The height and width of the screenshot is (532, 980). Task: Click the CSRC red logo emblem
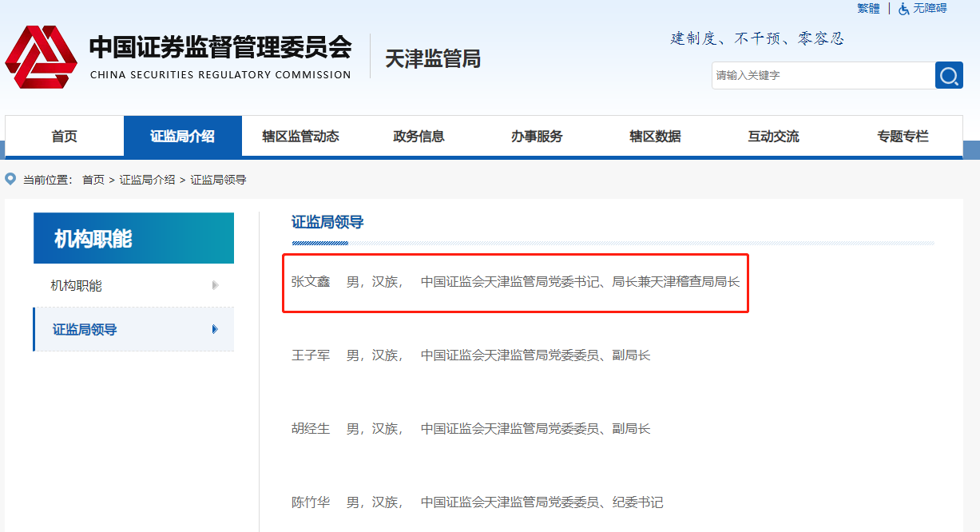[x=41, y=57]
